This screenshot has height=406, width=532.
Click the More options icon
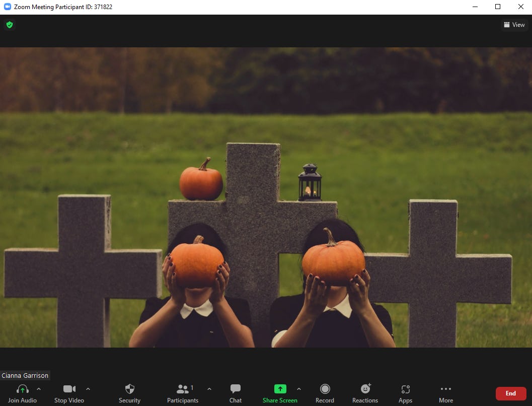click(445, 389)
